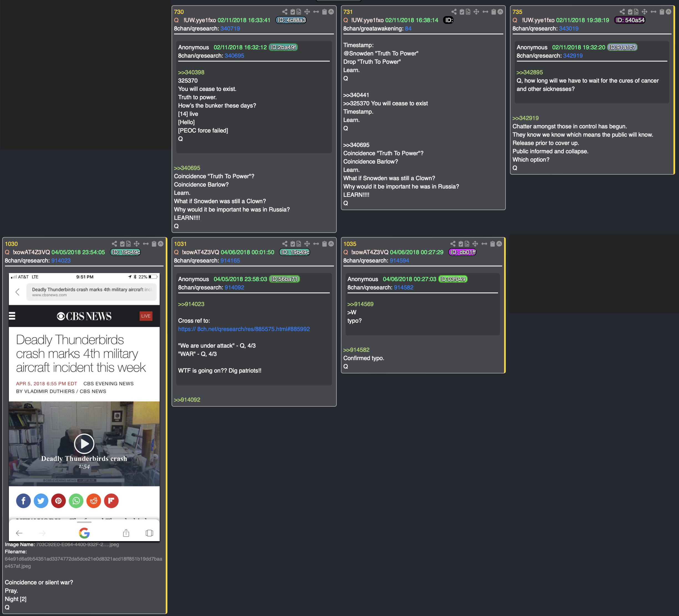Click the horizontal width arrows on post 730

tap(316, 12)
